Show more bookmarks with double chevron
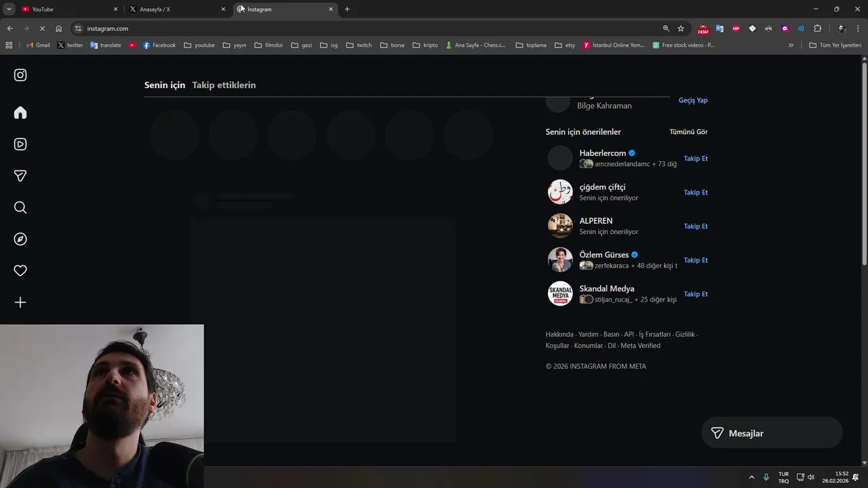 pos(791,45)
